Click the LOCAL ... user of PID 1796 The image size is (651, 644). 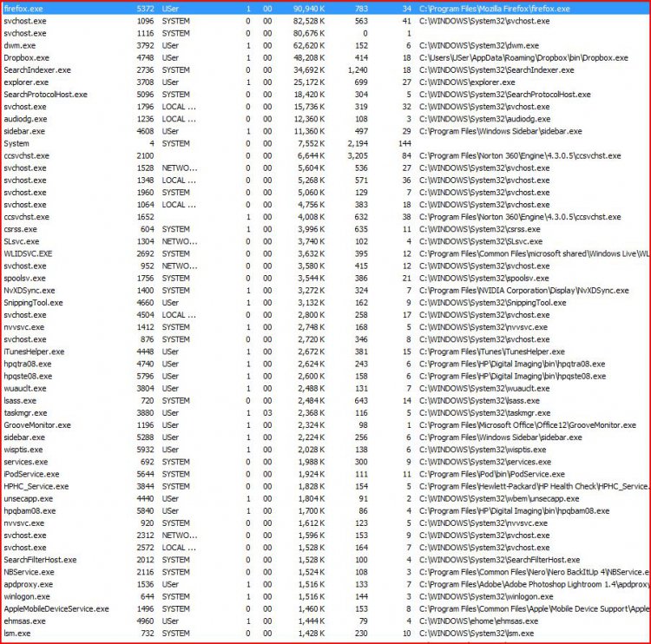click(x=179, y=107)
